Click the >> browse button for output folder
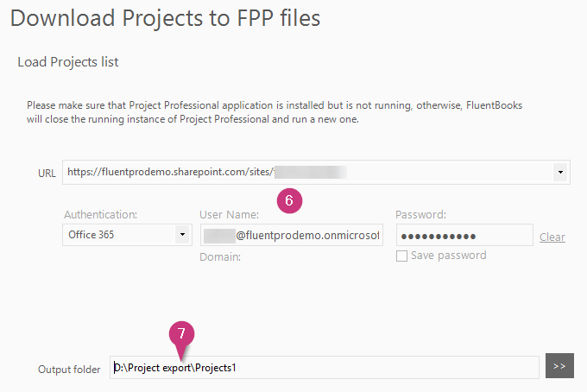 pos(559,366)
